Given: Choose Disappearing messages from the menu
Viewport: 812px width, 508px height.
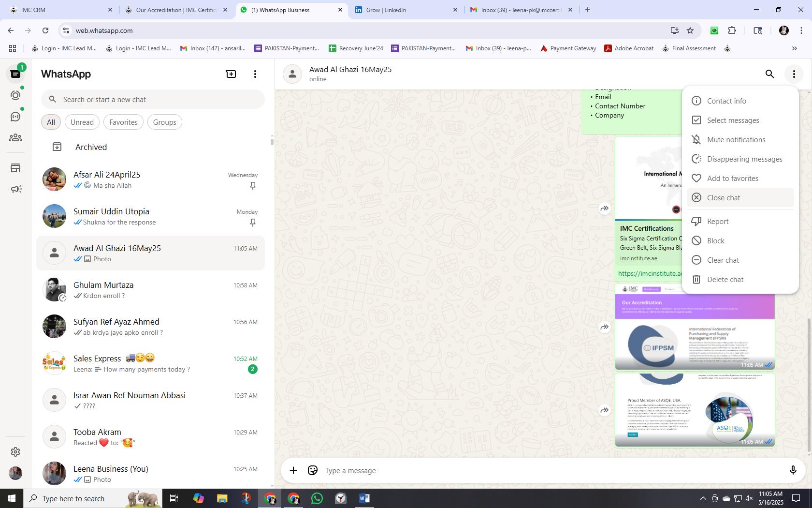Looking at the screenshot, I should 740,159.
